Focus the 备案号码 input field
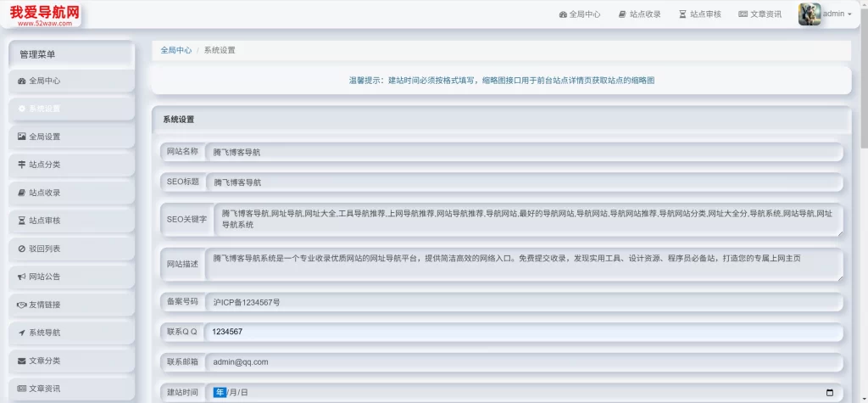This screenshot has height=403, width=868. coord(524,302)
